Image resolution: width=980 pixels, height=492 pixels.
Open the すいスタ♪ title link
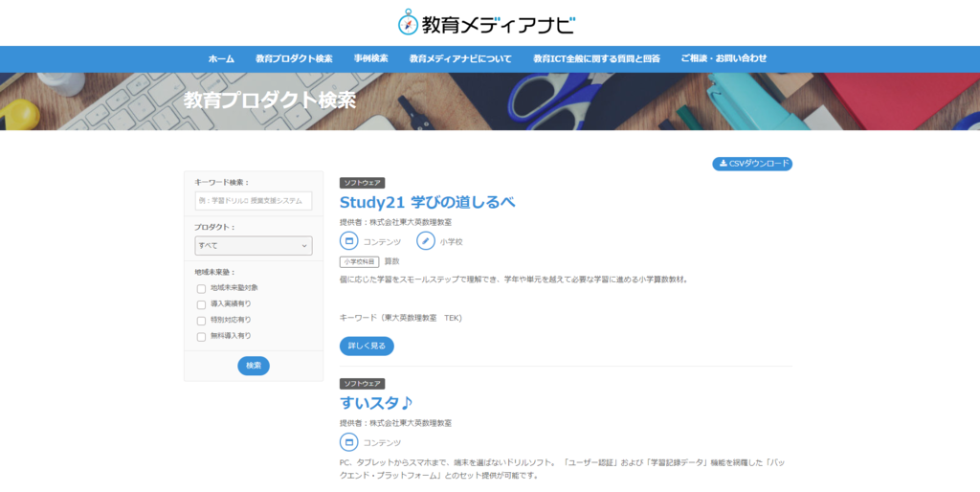pos(375,403)
